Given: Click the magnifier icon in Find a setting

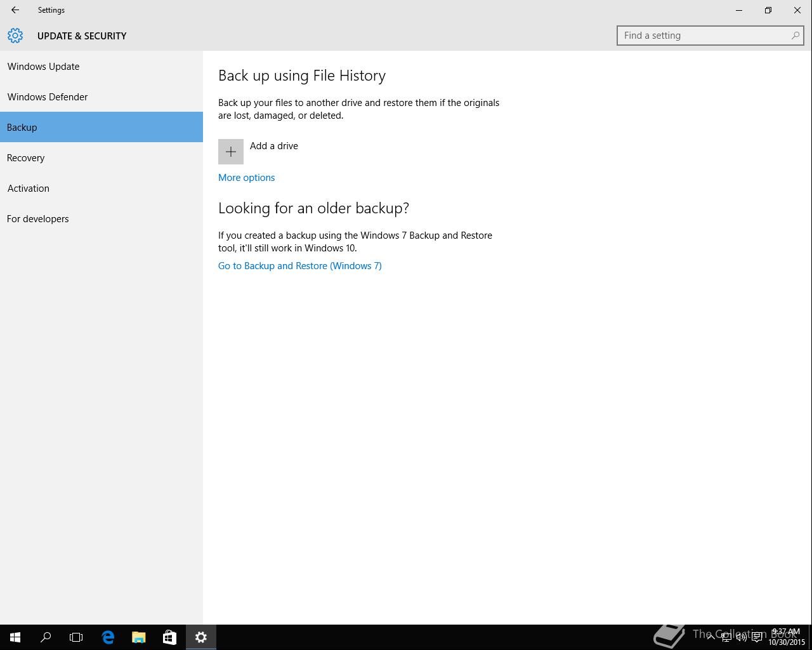Looking at the screenshot, I should tap(795, 36).
